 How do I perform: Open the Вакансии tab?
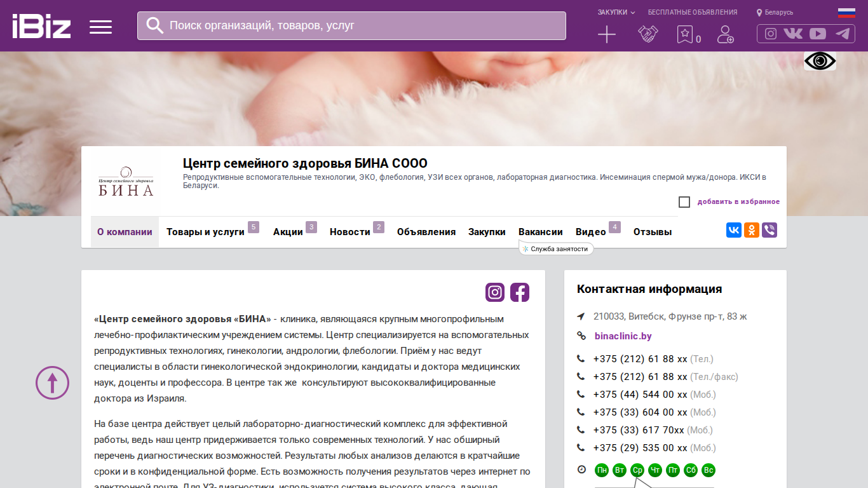point(541,232)
